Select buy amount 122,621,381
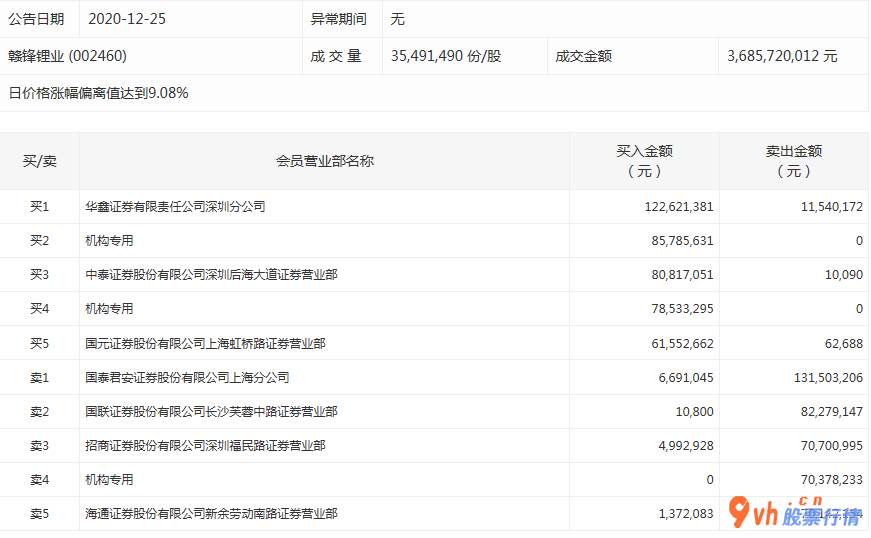871x538 pixels. pyautogui.click(x=679, y=207)
